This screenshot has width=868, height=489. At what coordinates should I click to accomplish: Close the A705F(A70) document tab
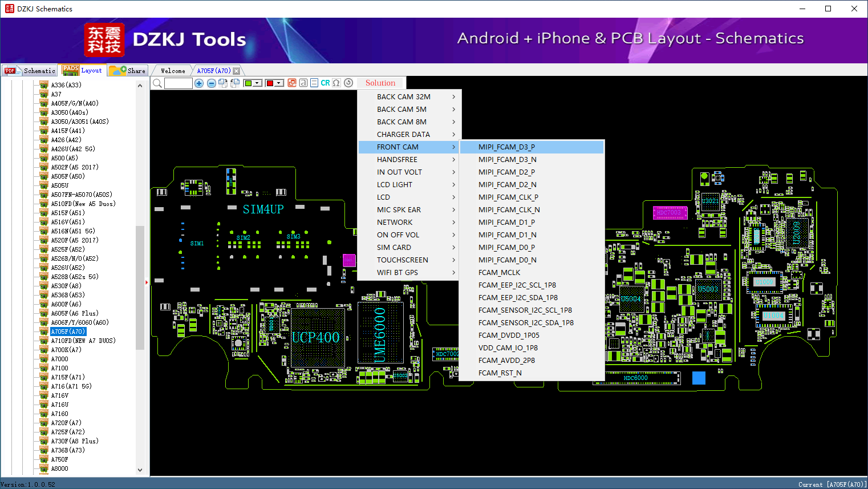pos(237,71)
